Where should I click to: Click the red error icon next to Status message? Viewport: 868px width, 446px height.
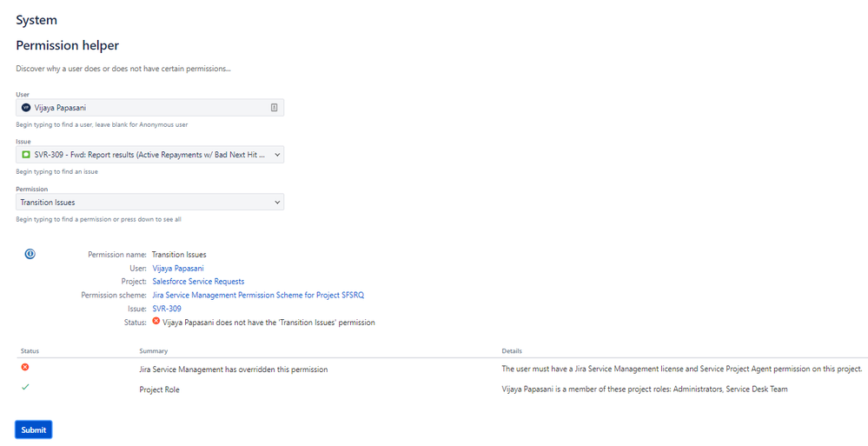(156, 321)
